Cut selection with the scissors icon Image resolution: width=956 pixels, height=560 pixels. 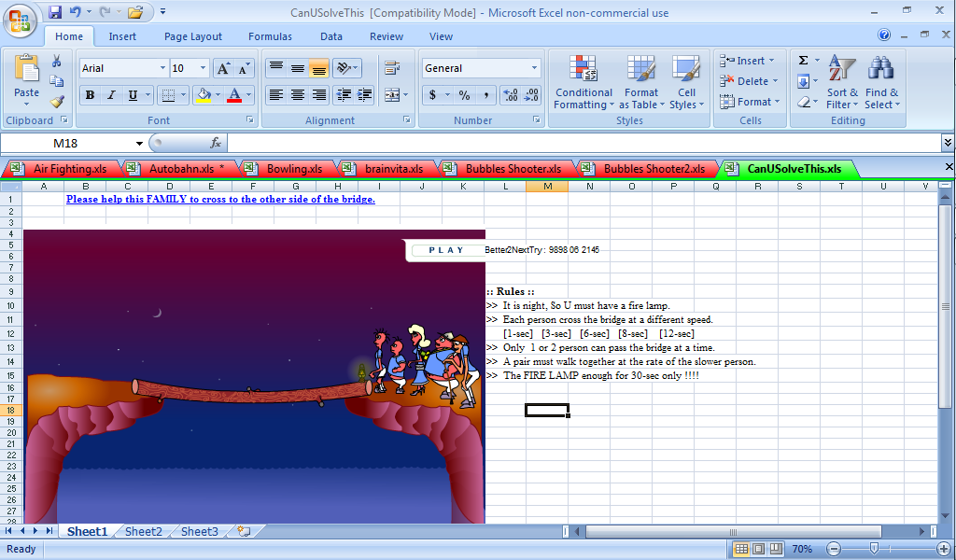point(57,61)
